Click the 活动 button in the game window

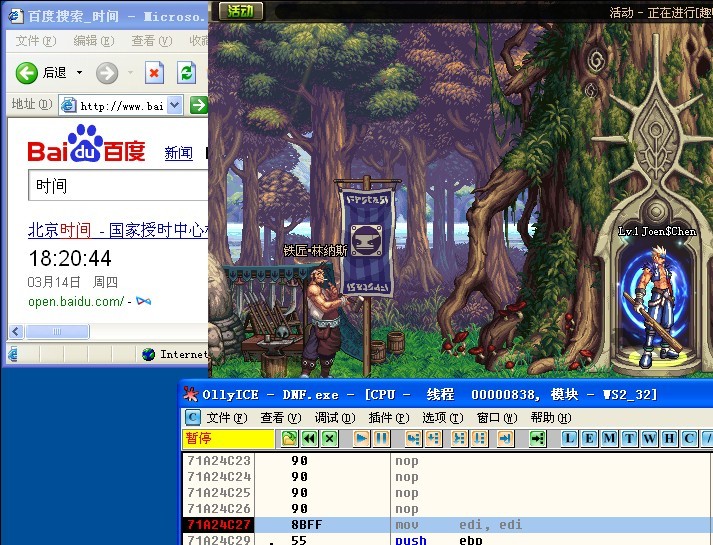click(241, 11)
